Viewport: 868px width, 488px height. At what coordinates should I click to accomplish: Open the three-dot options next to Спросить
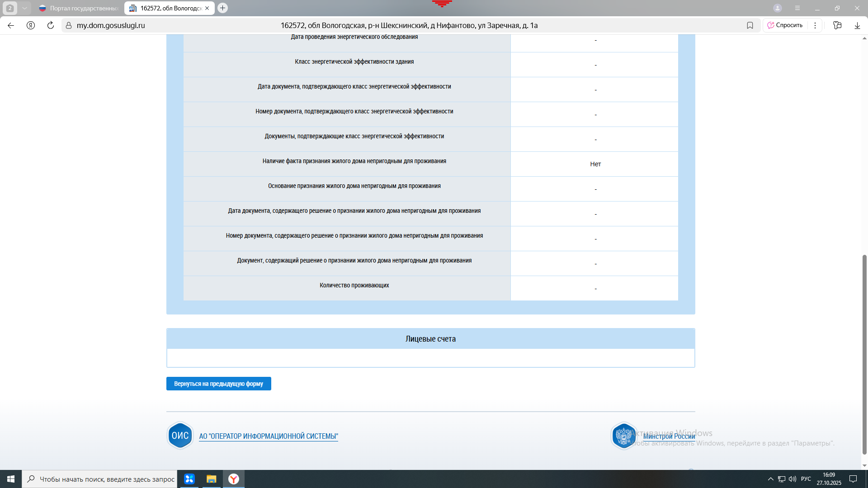(815, 25)
